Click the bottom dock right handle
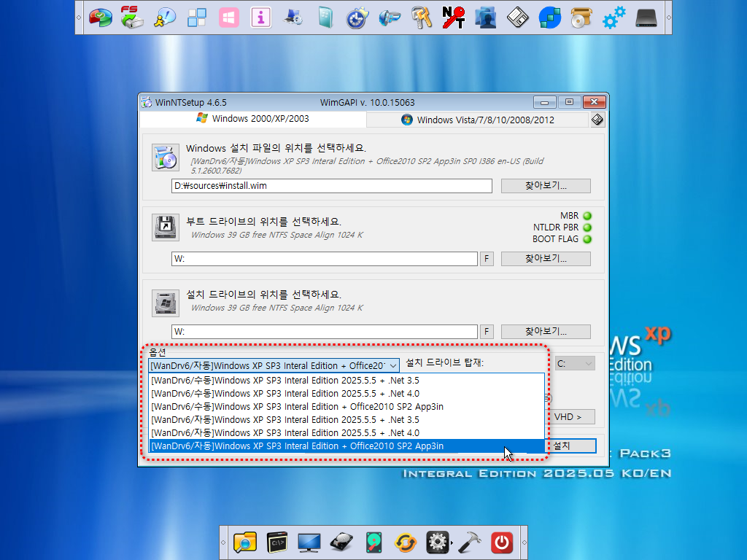747x560 pixels. 524,542
